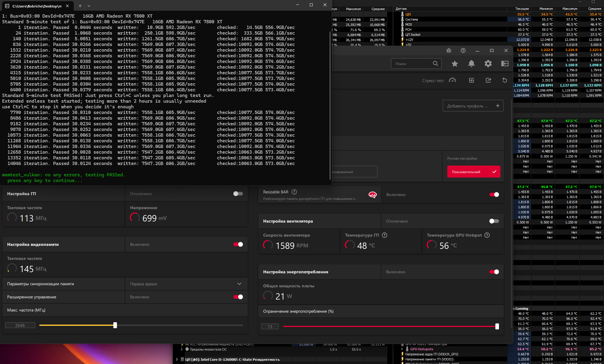
Task: Click the export profile icon
Action: pyautogui.click(x=488, y=80)
